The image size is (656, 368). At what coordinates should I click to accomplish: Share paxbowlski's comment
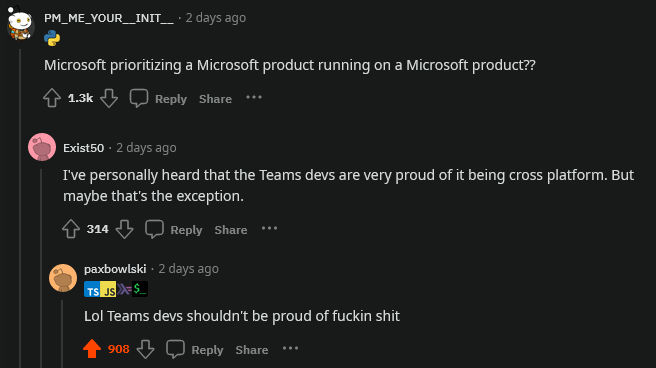click(x=251, y=350)
